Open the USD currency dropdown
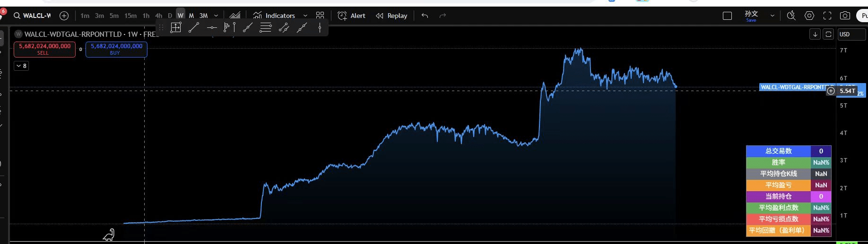Image resolution: width=868 pixels, height=244 pixels. pyautogui.click(x=851, y=34)
